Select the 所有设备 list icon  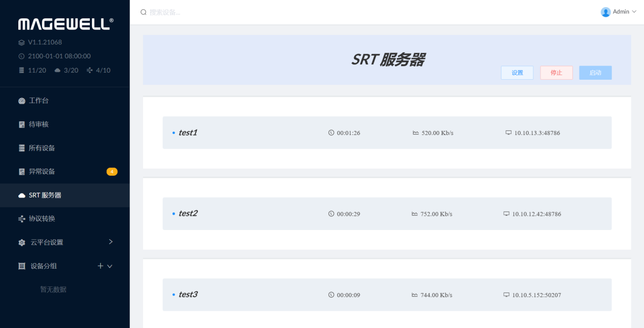(x=22, y=148)
